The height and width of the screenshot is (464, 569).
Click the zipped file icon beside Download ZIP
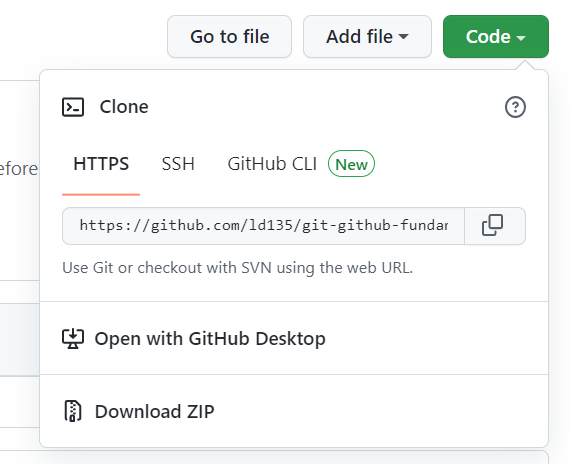point(73,411)
